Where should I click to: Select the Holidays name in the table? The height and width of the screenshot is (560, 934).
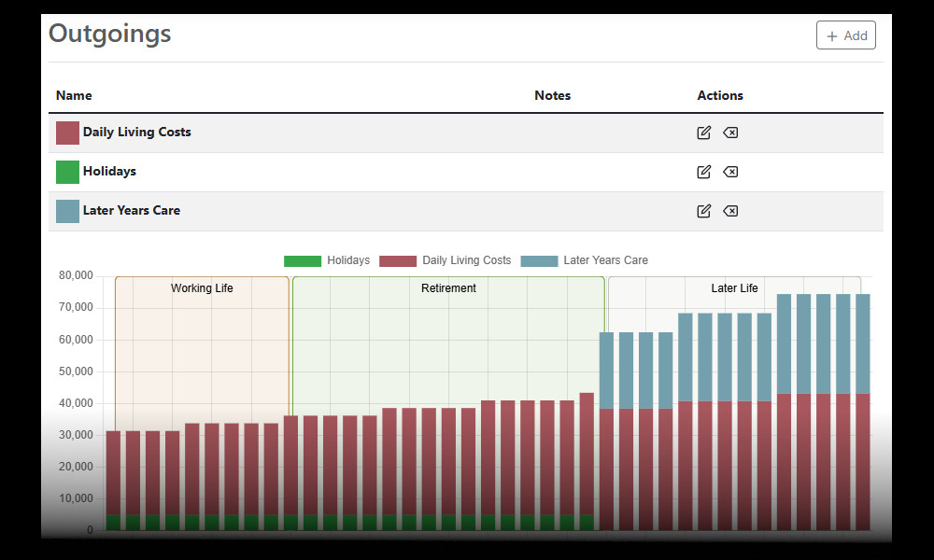point(109,172)
